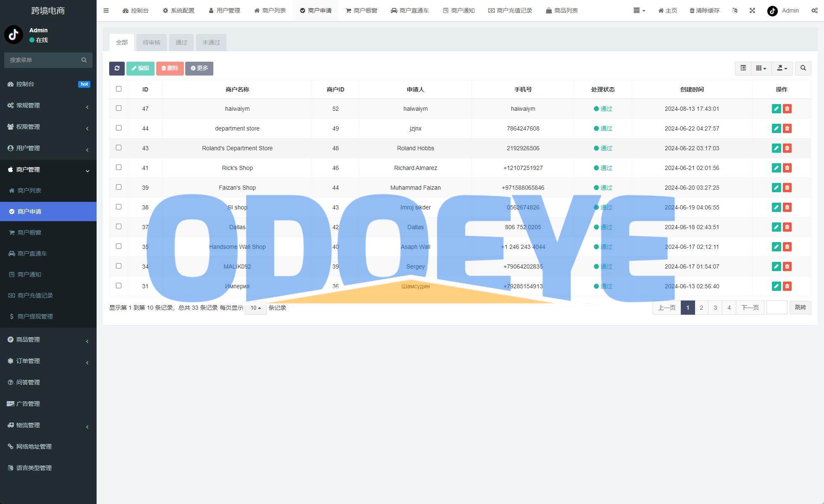The image size is (824, 504).
Task: Open the table search icon button
Action: (803, 68)
